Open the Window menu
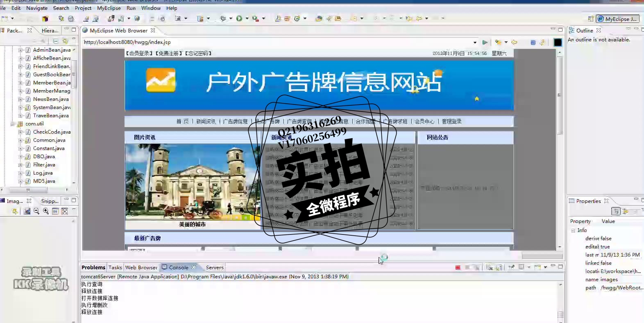Viewport: 644px width, 323px height. 151,8
